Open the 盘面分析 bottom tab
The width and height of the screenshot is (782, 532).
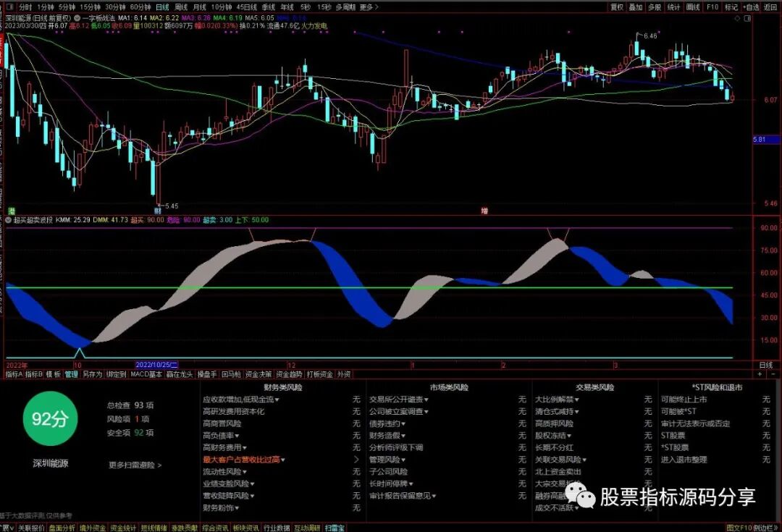(x=61, y=528)
